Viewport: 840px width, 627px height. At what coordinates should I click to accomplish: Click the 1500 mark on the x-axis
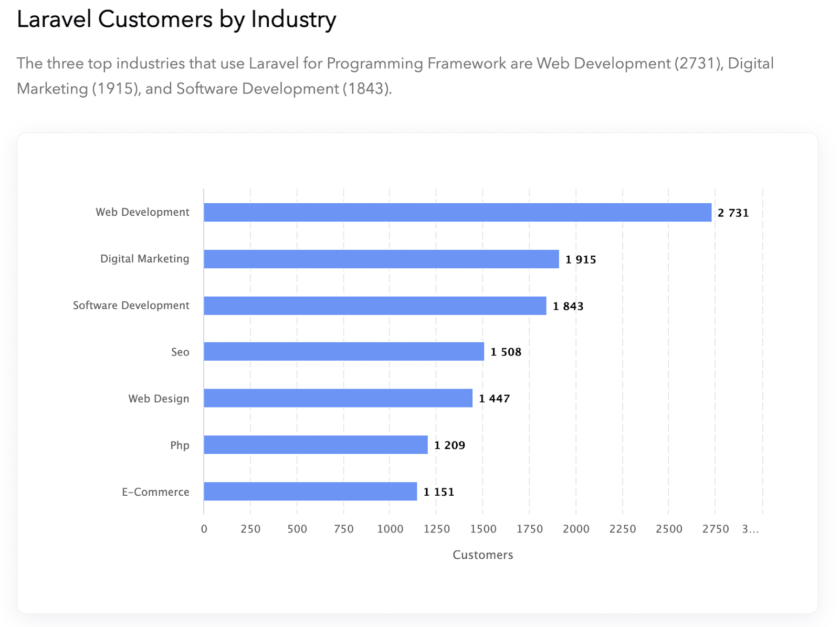pyautogui.click(x=483, y=528)
